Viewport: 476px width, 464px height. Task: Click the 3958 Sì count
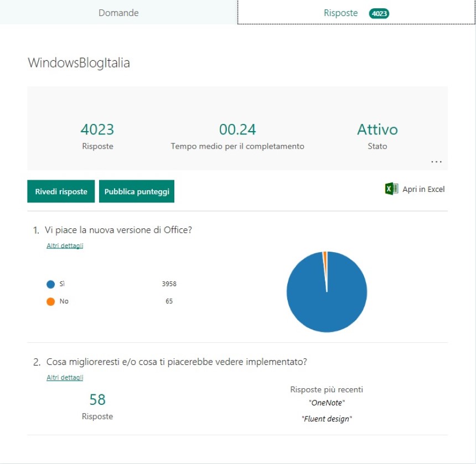click(169, 284)
